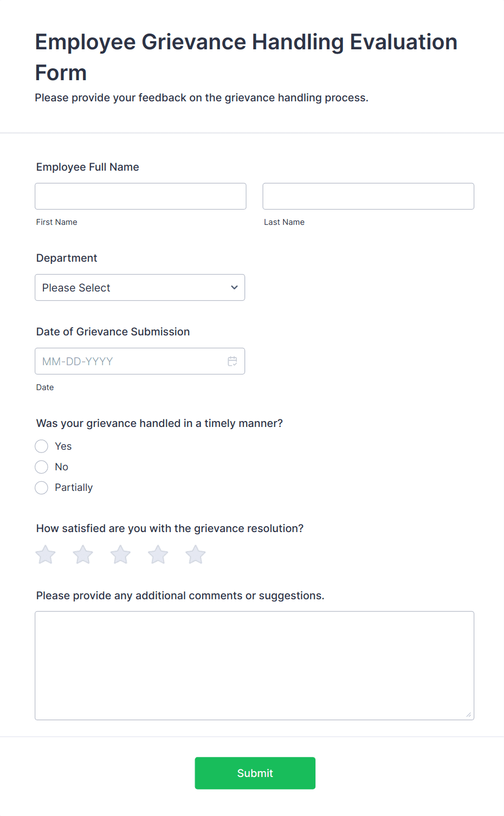Viewport: 504px width, 816px height.
Task: Click inside the First Name field
Action: click(140, 196)
